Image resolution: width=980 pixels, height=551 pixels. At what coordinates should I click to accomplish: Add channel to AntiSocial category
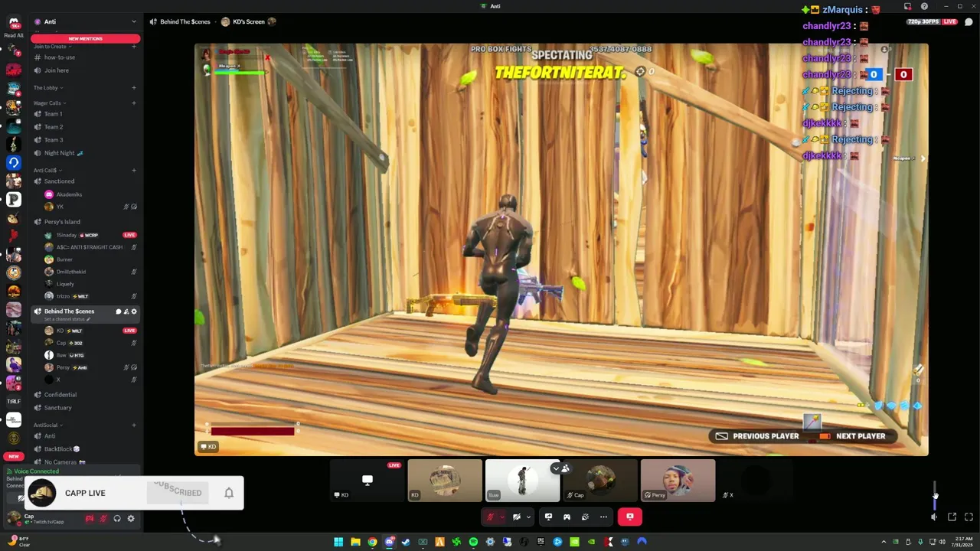point(134,425)
